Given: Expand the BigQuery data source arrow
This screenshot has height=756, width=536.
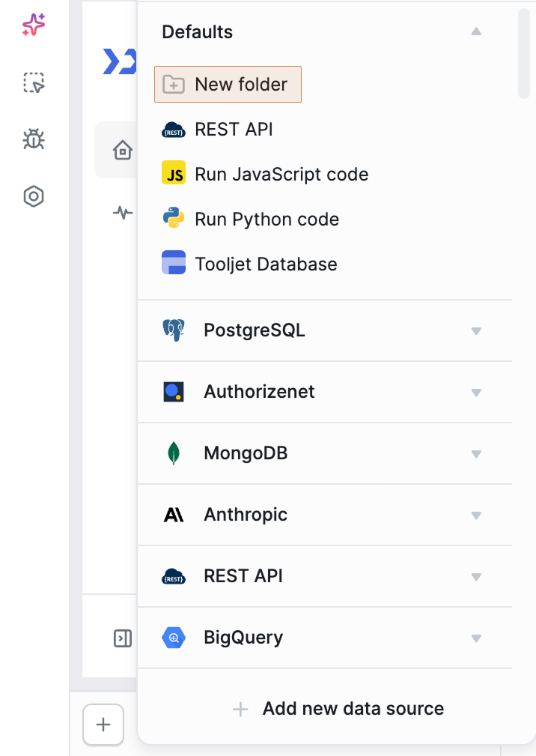Looking at the screenshot, I should pos(476,638).
